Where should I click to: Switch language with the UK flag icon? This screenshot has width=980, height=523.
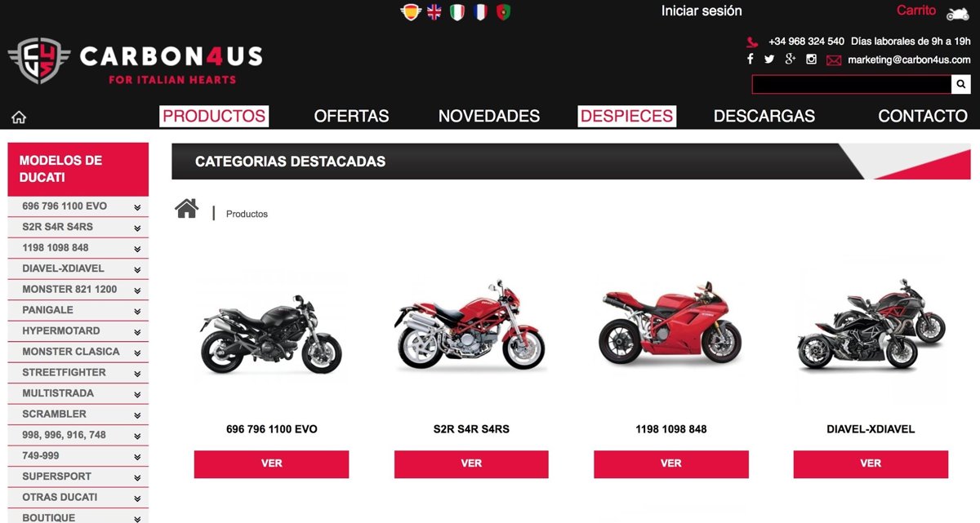pos(434,12)
